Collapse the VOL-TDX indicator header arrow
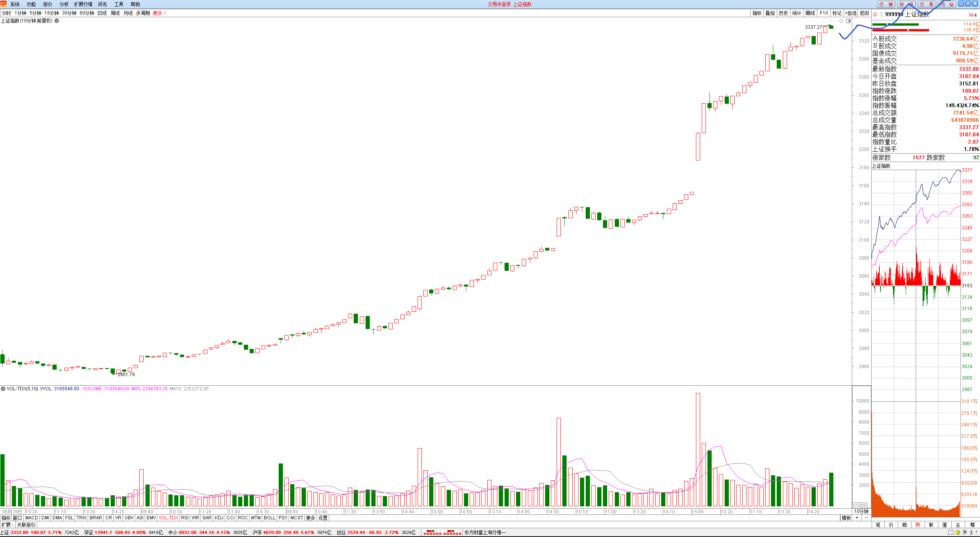 (x=3, y=389)
